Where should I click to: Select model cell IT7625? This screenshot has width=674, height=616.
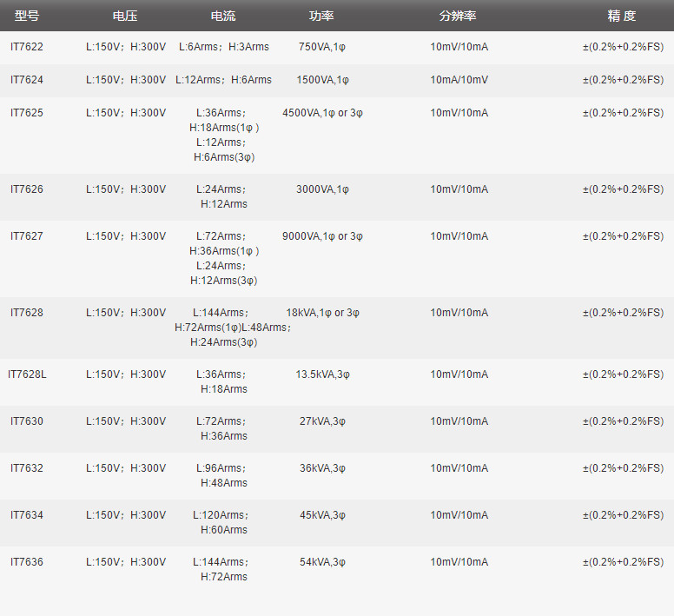tap(27, 113)
